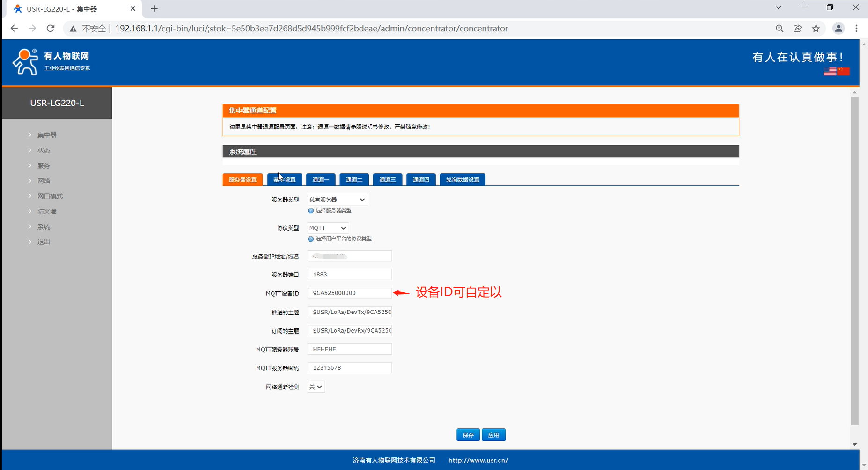868x470 pixels.
Task: Click the share page icon
Action: pos(798,29)
